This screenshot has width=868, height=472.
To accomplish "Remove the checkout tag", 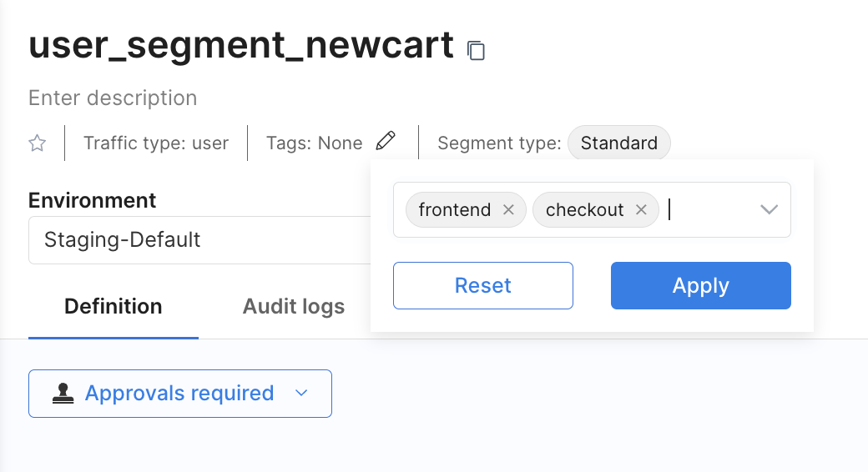I will tap(641, 210).
